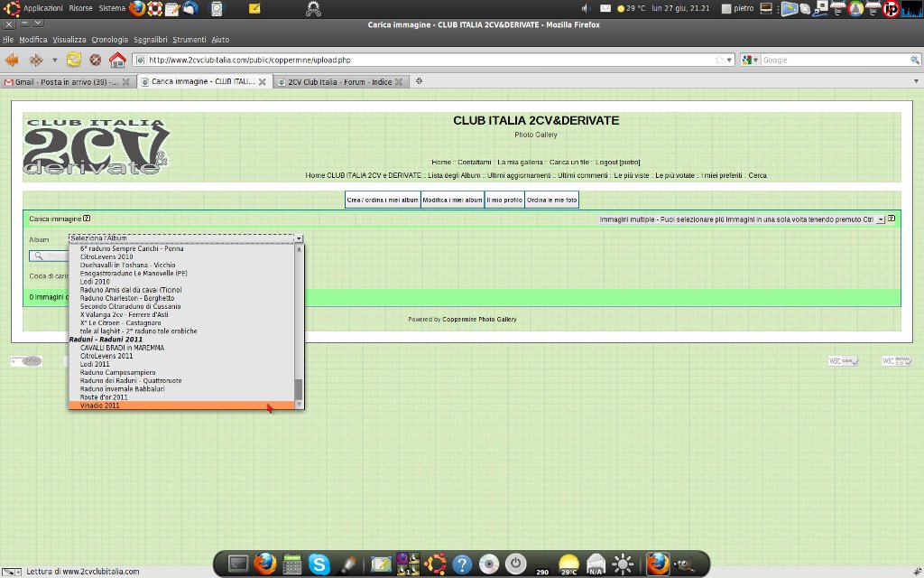Image resolution: width=924 pixels, height=578 pixels.
Task: Close the Gmail tab
Action: (x=125, y=82)
